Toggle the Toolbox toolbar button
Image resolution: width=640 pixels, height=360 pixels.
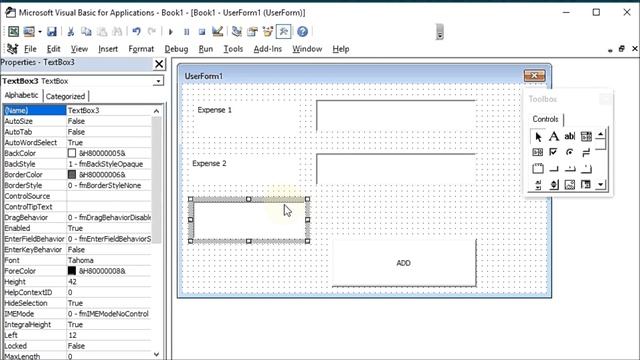[284, 31]
